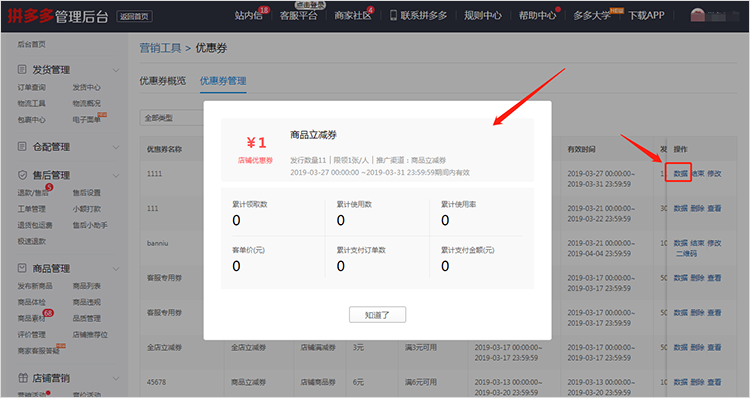Click the 发货管理 sidebar section icon
This screenshot has width=750, height=398.
[22, 69]
